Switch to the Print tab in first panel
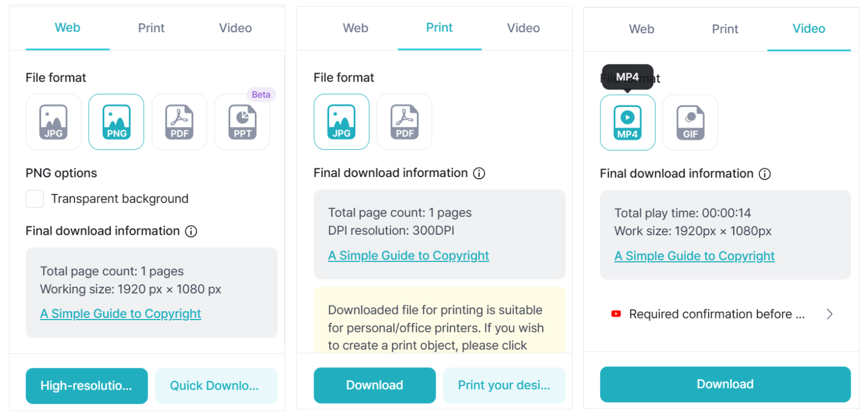Viewport: 868px width, 415px height. point(151,28)
